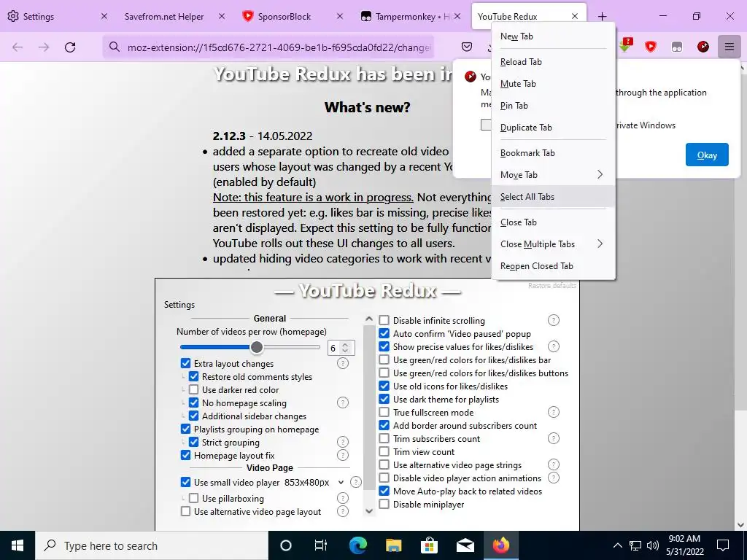The height and width of the screenshot is (560, 747).
Task: Check Trim view count
Action: [384, 451]
